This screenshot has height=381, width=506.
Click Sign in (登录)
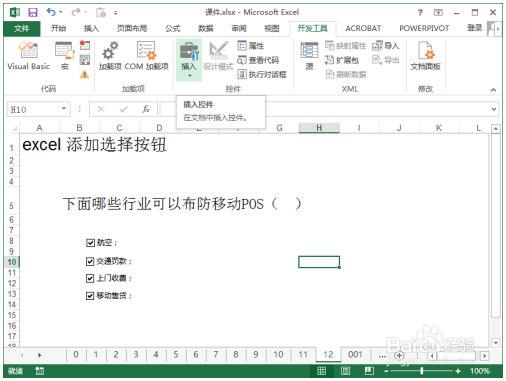pos(475,28)
